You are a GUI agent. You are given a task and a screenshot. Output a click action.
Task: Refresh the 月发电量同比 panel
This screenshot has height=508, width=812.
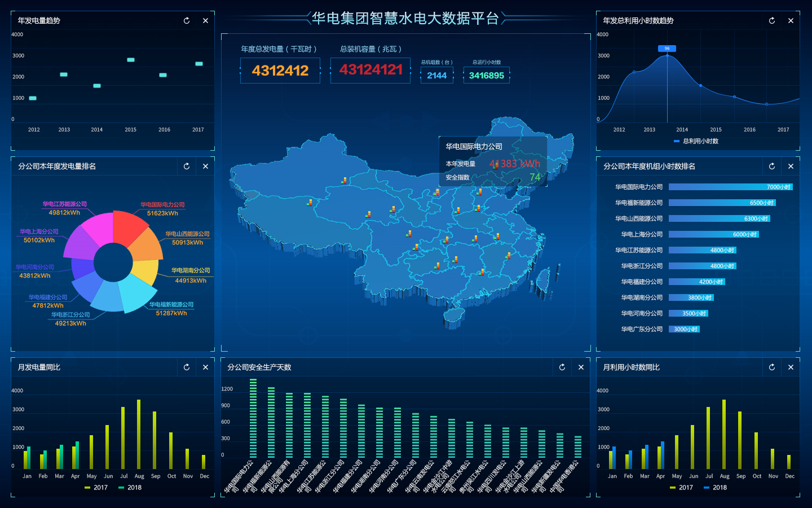[187, 367]
